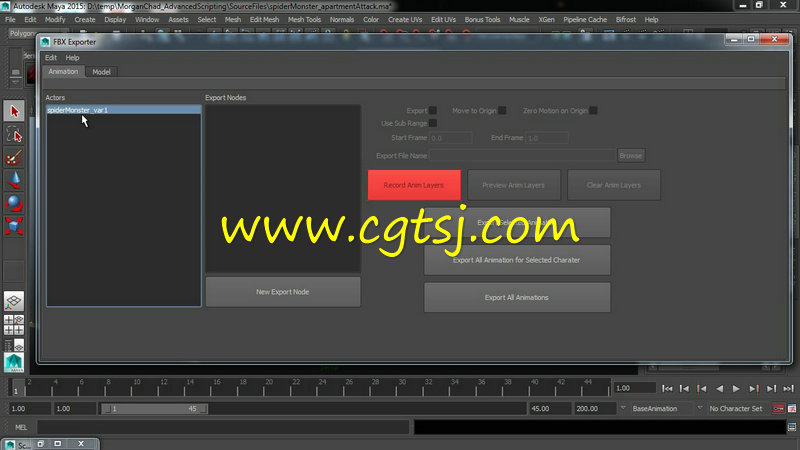Click New Export Node button

point(283,292)
